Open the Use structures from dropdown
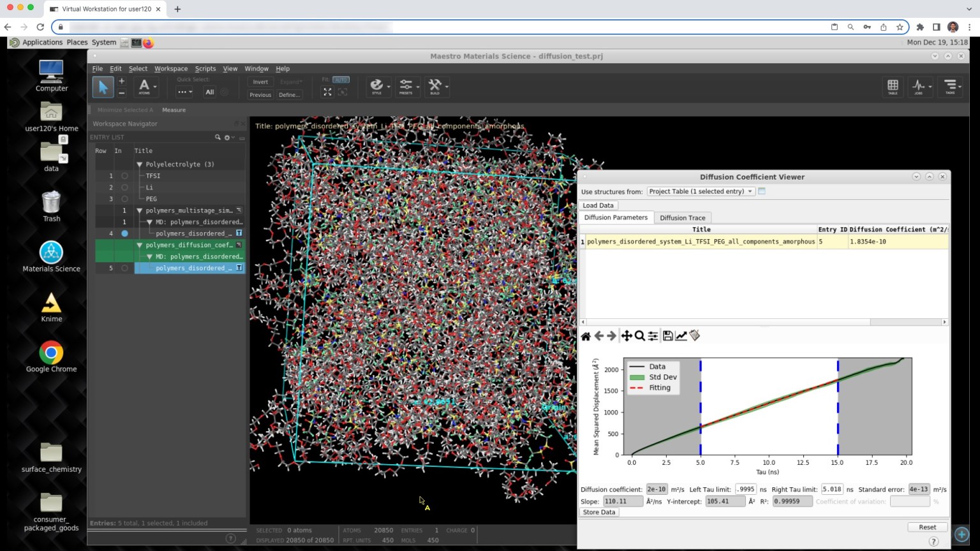The width and height of the screenshot is (980, 551). click(x=701, y=191)
